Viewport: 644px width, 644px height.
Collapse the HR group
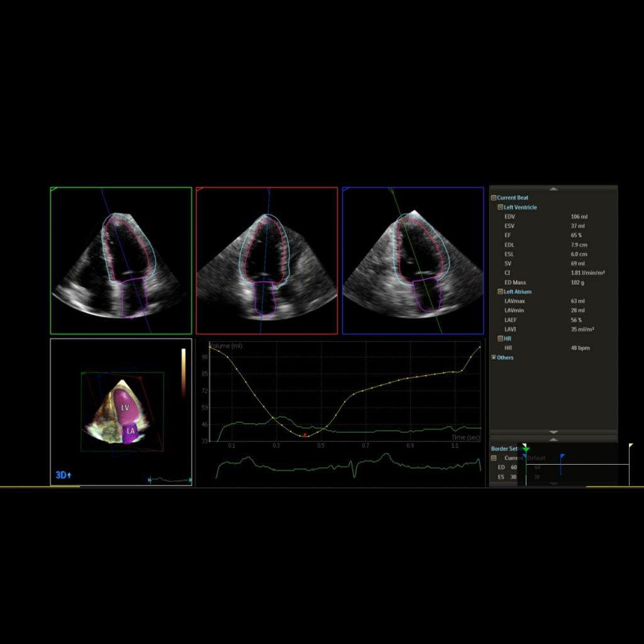[501, 338]
